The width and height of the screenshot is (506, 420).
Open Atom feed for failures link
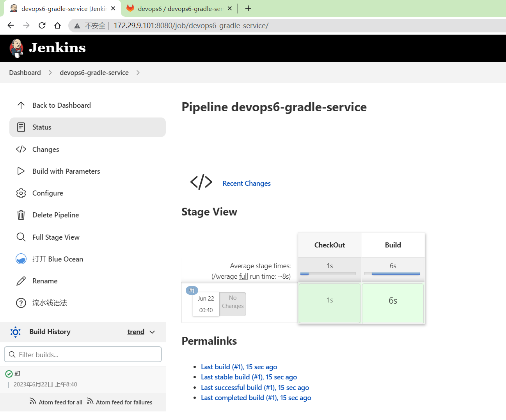[124, 402]
